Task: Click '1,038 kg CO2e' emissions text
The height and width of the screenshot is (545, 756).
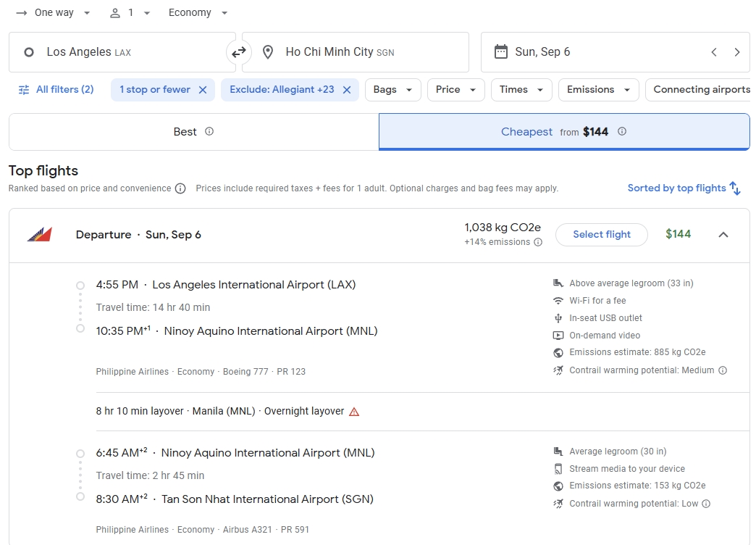Action: point(503,228)
